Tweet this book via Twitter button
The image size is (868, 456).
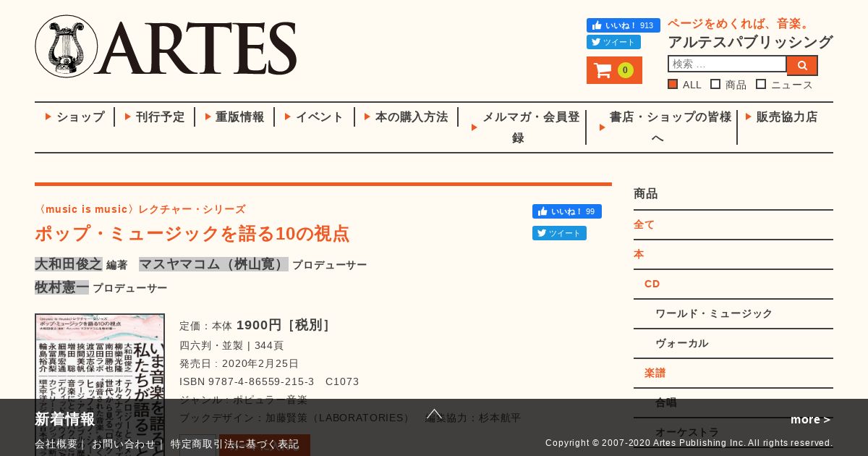559,233
